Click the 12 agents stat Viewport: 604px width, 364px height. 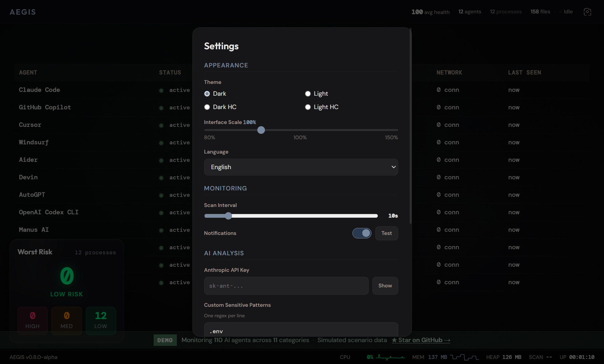tap(469, 12)
